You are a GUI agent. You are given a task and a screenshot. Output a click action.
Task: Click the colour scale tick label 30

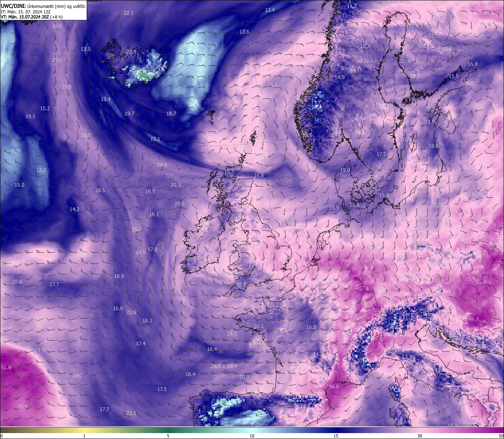coord(420,436)
